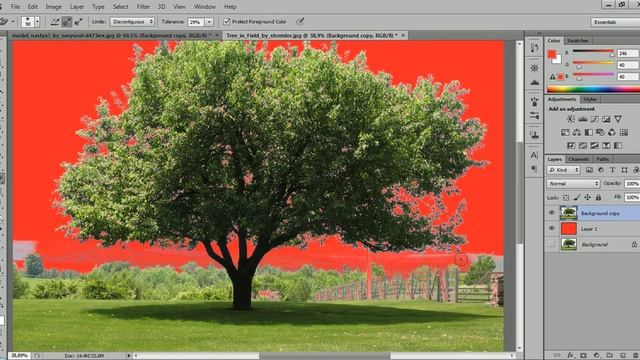Add a Levels adjustment
This screenshot has width=640, height=360.
(x=582, y=119)
